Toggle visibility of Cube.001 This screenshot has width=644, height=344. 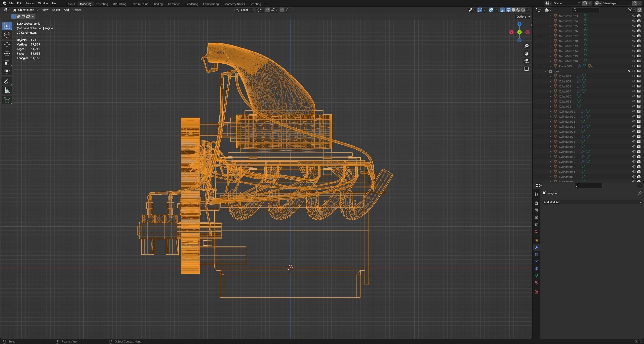634,76
